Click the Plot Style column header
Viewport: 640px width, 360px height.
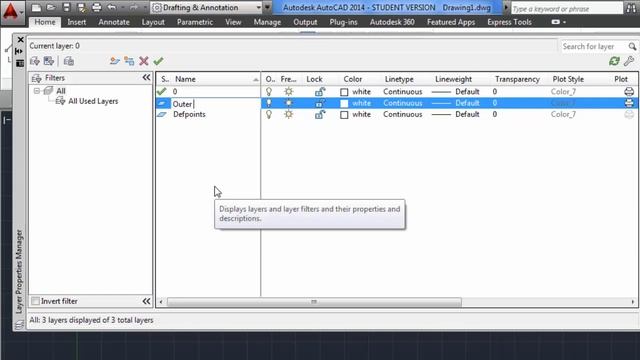(568, 79)
